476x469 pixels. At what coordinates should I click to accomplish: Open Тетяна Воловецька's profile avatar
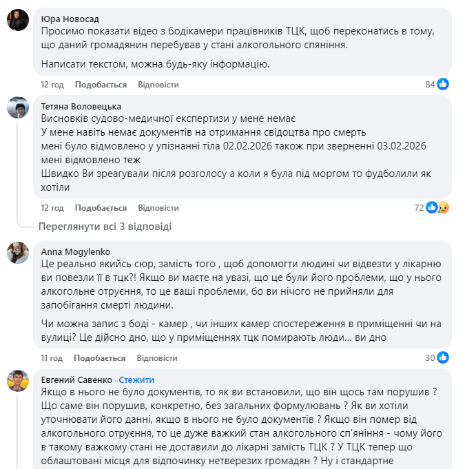18,107
